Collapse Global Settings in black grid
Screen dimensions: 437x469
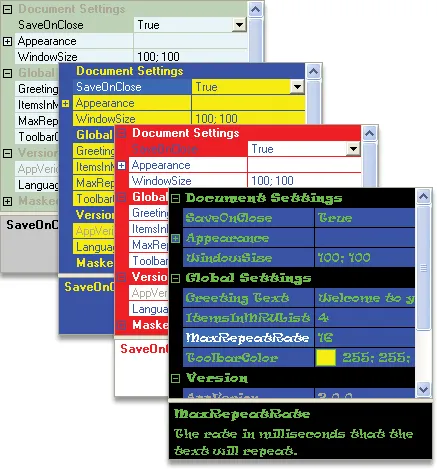(175, 278)
